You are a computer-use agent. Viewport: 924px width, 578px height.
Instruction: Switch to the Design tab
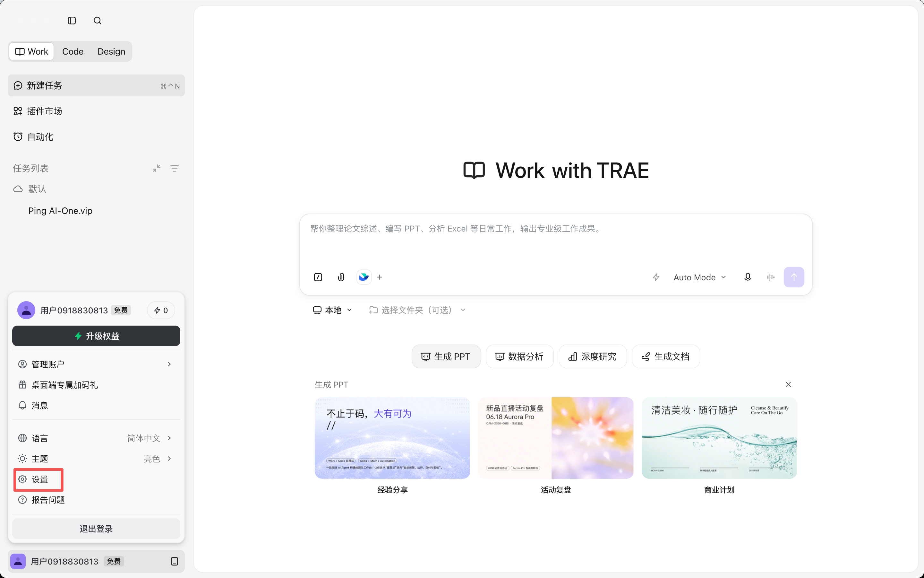111,51
